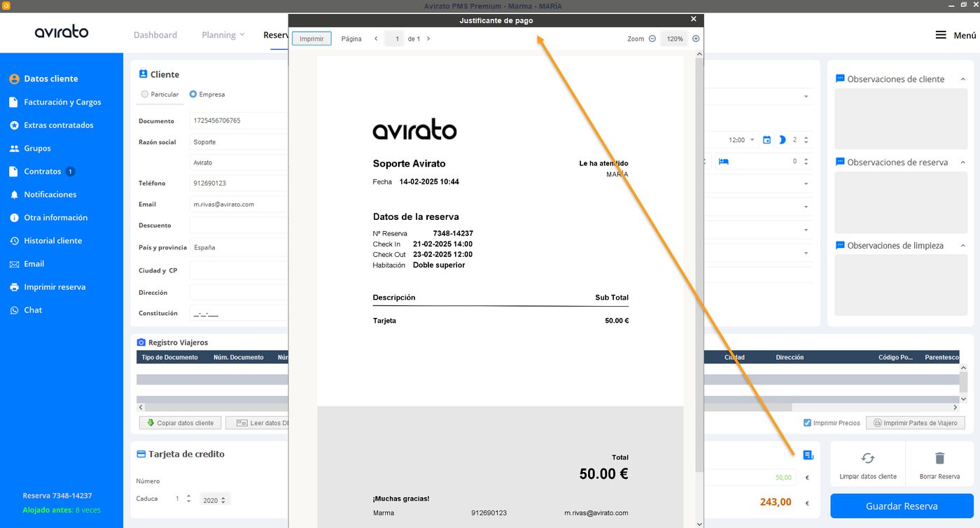Screen dimensions: 980x528
Task: Click the Imprimir button in the receipt dialog
Action: (311, 39)
